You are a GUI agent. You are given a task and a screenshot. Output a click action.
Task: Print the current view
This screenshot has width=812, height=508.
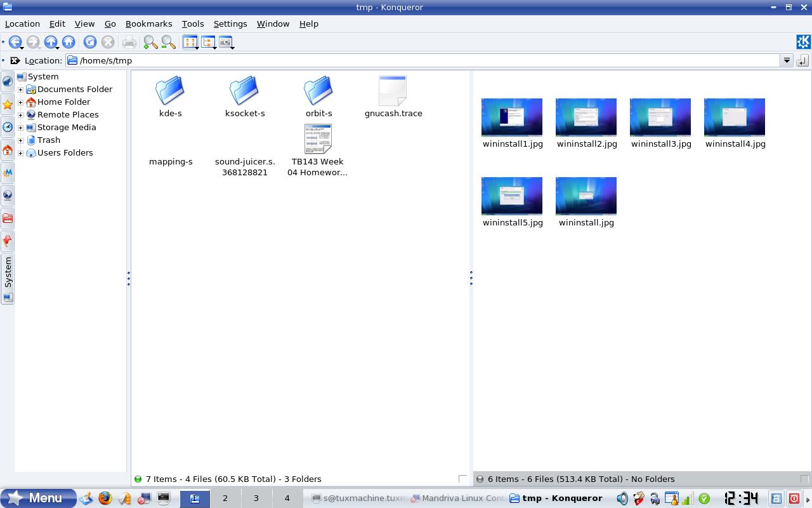click(x=129, y=42)
